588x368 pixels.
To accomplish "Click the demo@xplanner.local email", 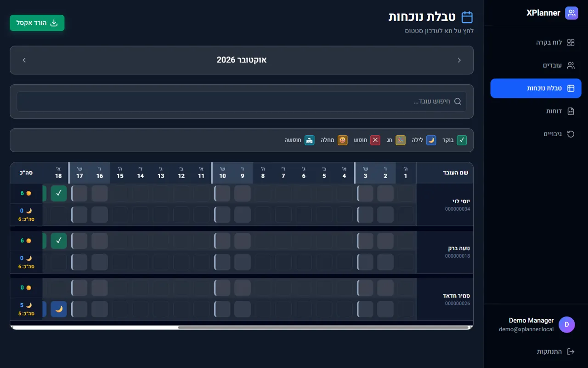I will tap(526, 329).
